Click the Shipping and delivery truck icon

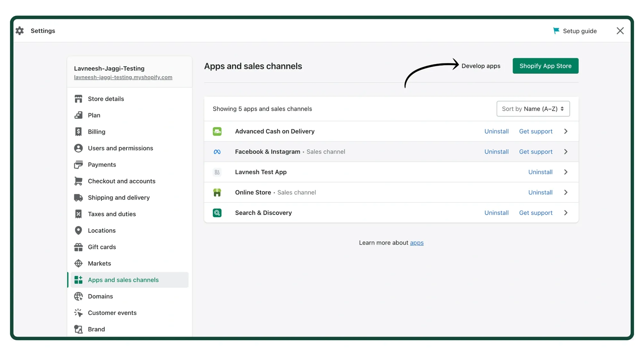tap(78, 197)
